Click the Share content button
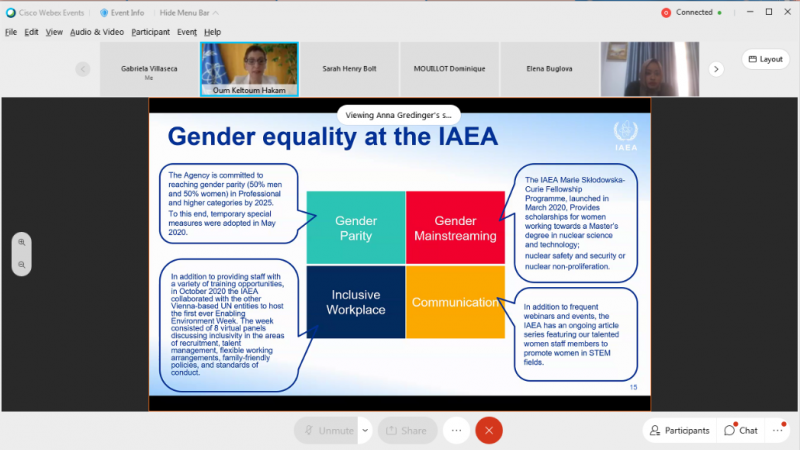This screenshot has height=450, width=800. (x=407, y=431)
